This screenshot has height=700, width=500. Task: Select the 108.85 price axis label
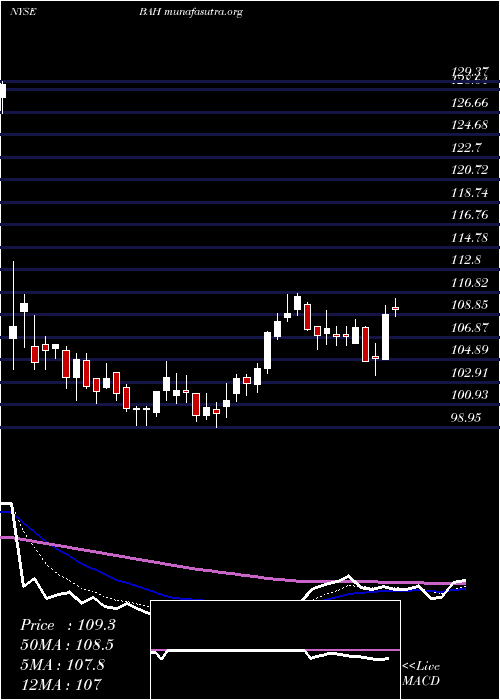pyautogui.click(x=469, y=305)
